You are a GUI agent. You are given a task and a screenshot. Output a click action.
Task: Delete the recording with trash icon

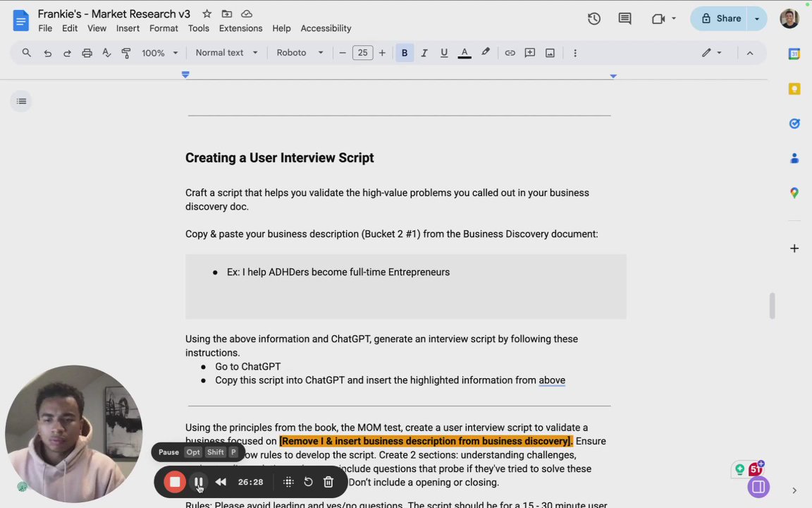point(328,482)
